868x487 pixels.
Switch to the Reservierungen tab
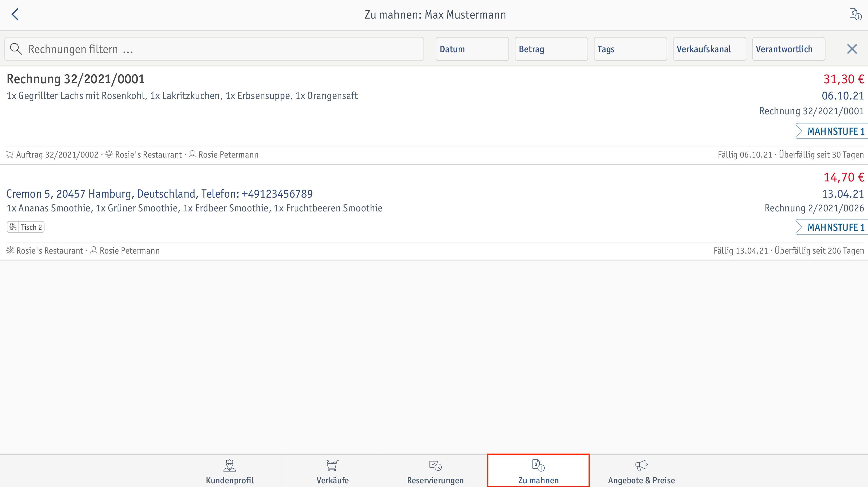[x=435, y=471]
